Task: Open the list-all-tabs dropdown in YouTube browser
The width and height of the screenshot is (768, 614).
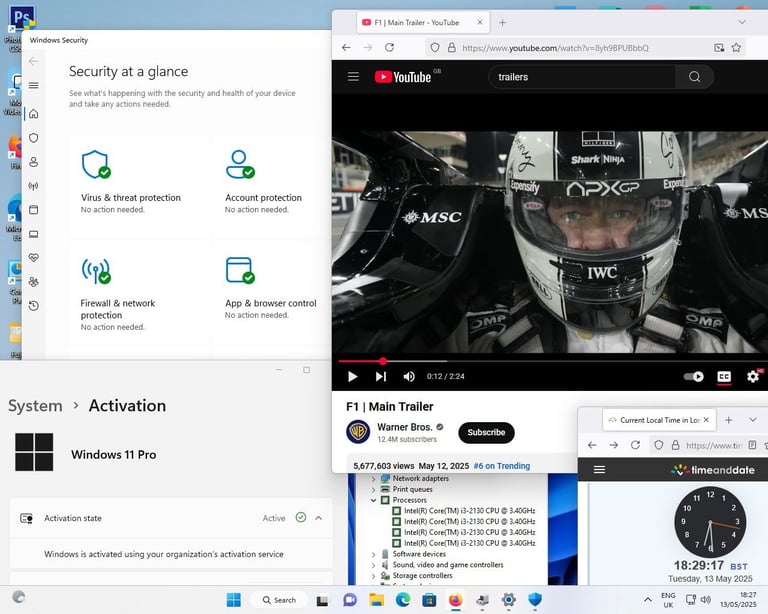Action: point(742,23)
